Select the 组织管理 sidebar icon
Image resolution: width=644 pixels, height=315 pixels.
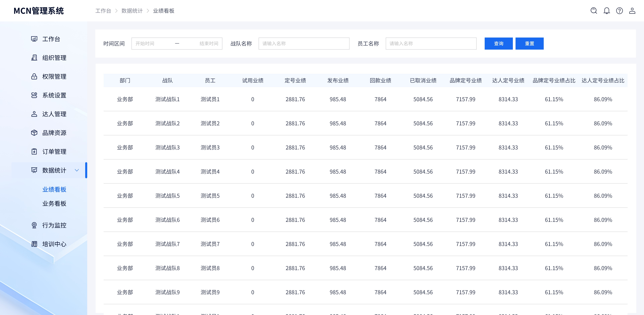[34, 58]
